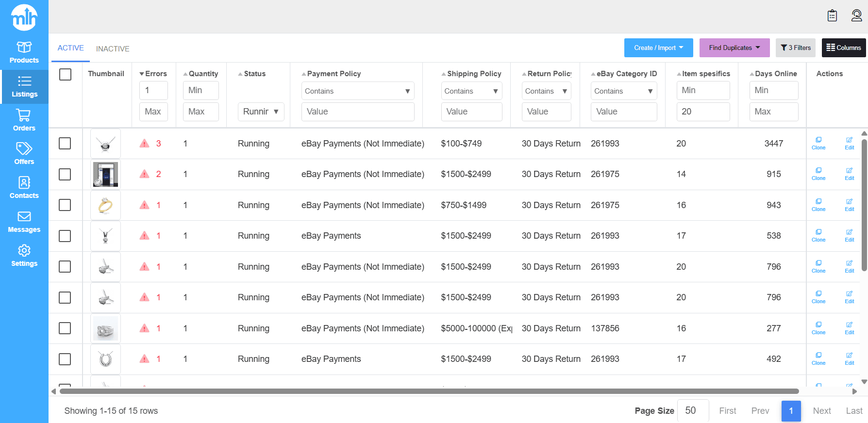Viewport: 868px width, 423px height.
Task: Select the row with 277 days online
Action: pyautogui.click(x=65, y=328)
